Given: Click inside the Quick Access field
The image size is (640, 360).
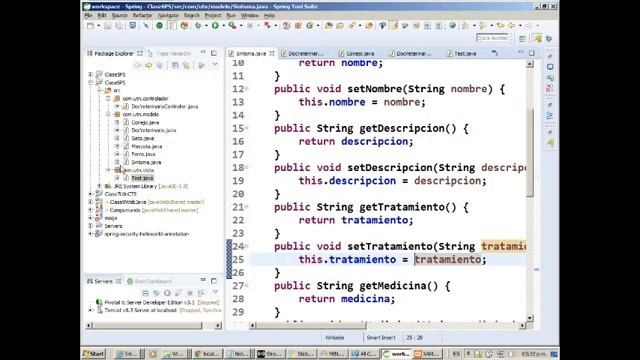Looking at the screenshot, I should pos(493,38).
